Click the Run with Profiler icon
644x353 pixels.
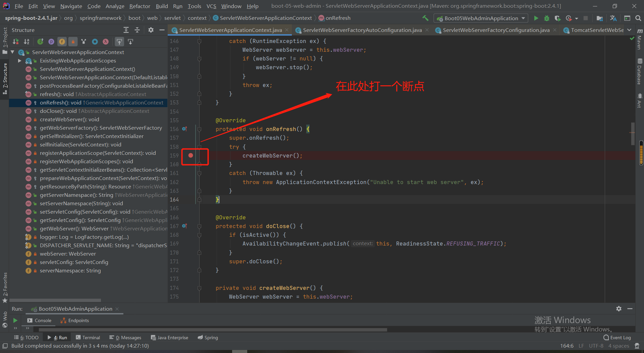pos(569,18)
